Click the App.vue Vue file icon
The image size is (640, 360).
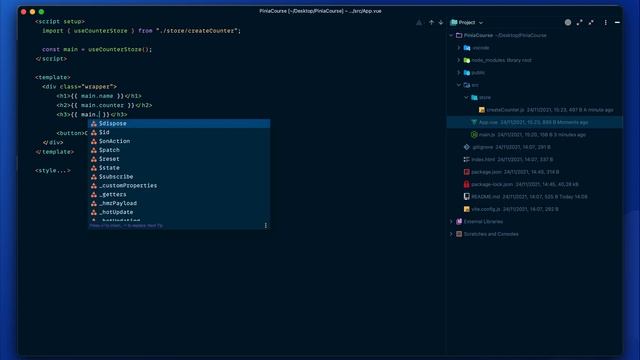click(x=474, y=122)
